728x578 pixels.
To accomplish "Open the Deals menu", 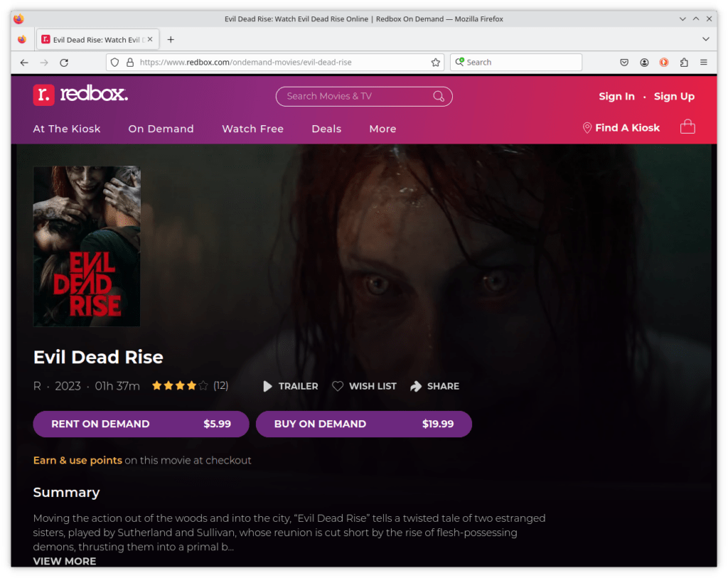I will (x=326, y=129).
